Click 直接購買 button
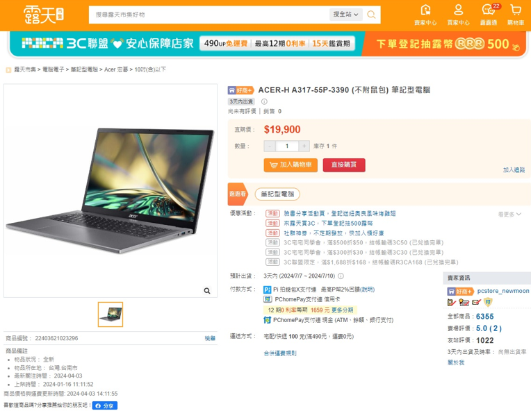The width and height of the screenshot is (531, 420). pyautogui.click(x=344, y=165)
